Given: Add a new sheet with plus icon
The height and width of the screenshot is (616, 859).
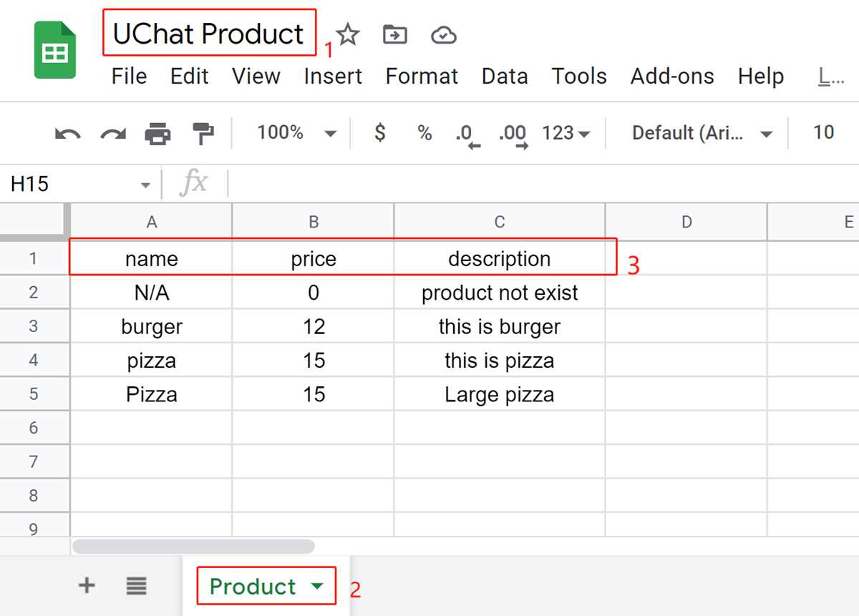Looking at the screenshot, I should coord(87,586).
